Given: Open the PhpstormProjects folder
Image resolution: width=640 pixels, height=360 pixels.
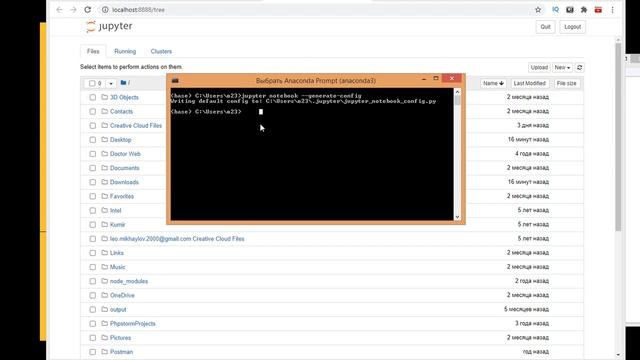Looking at the screenshot, I should 133,324.
